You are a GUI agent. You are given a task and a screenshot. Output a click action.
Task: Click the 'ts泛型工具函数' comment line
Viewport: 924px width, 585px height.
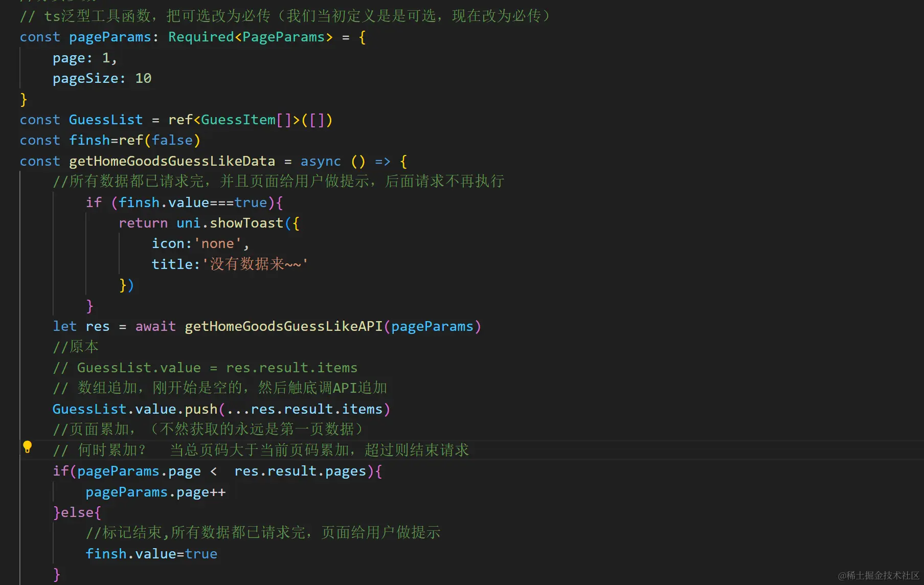tap(285, 16)
